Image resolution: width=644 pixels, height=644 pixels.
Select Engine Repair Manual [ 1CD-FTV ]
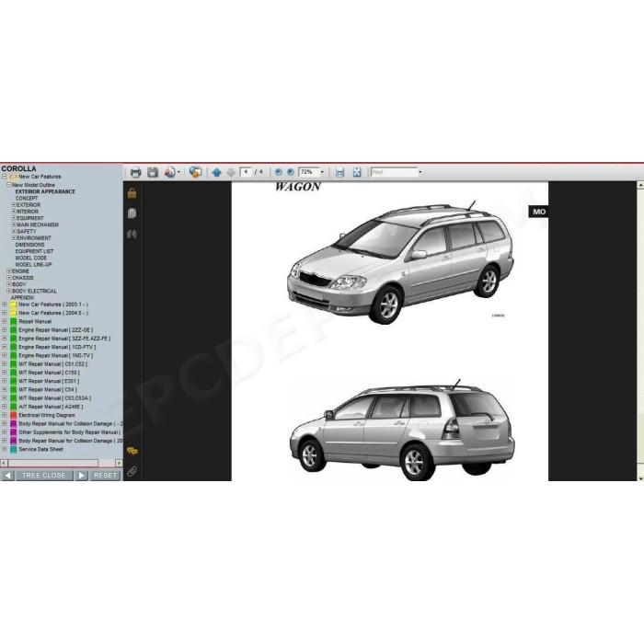coord(57,347)
